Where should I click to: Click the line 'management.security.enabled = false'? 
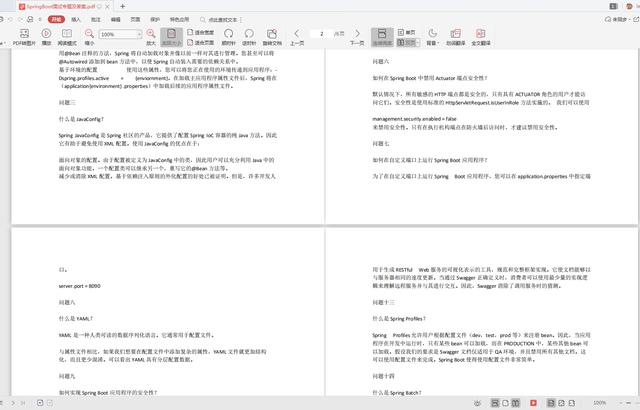(414, 119)
